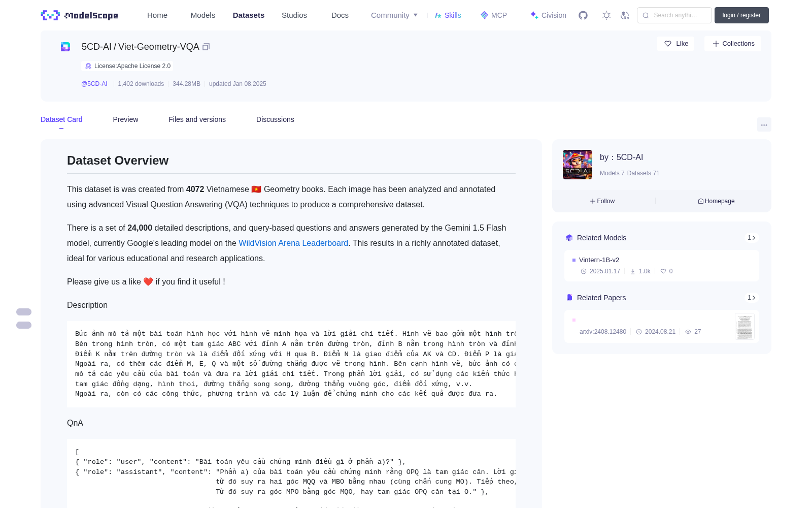Screen dimensions: 812x508
Task: Click the 'Dataset Overview' heading
Action: click(118, 161)
